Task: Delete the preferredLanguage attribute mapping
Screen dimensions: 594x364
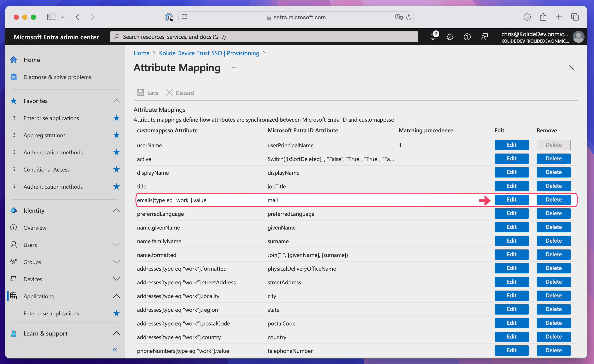Action: (553, 213)
